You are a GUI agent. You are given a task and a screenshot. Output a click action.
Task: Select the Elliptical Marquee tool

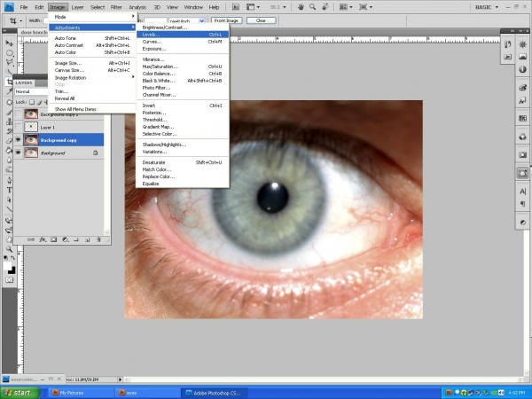click(9, 52)
